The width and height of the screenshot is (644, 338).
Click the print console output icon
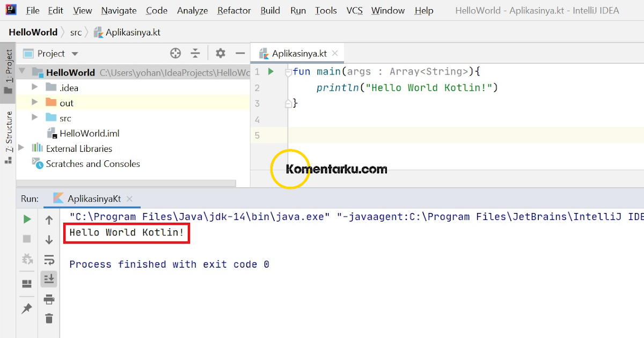pos(49,299)
